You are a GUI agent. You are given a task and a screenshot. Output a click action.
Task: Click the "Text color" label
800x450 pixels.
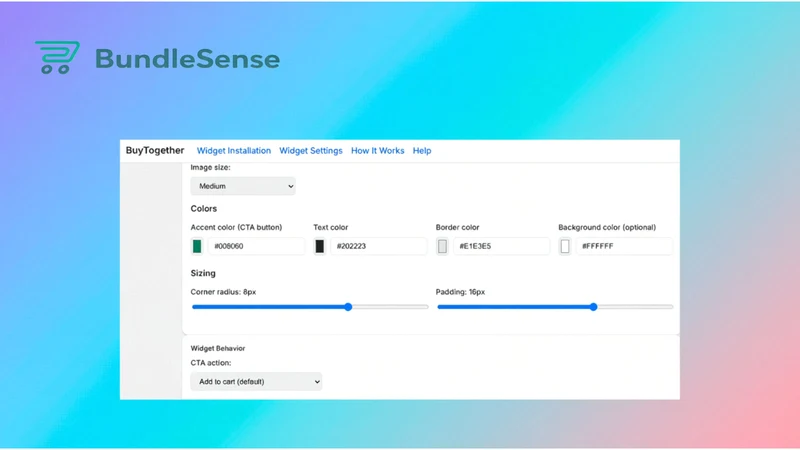tap(331, 227)
